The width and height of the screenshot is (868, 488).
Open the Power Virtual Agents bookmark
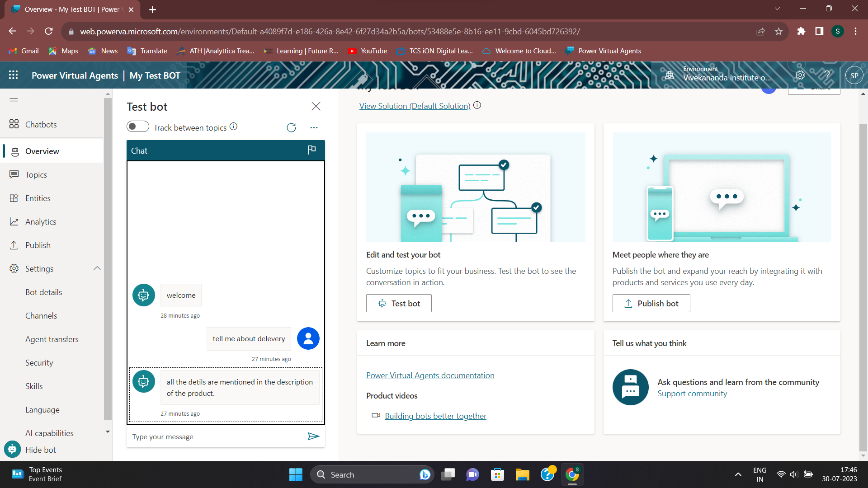pos(603,51)
